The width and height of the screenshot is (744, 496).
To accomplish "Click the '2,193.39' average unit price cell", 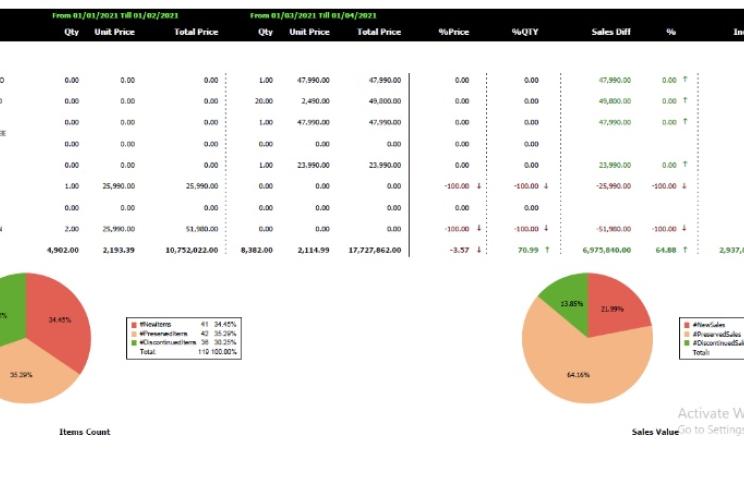I will coord(119,250).
